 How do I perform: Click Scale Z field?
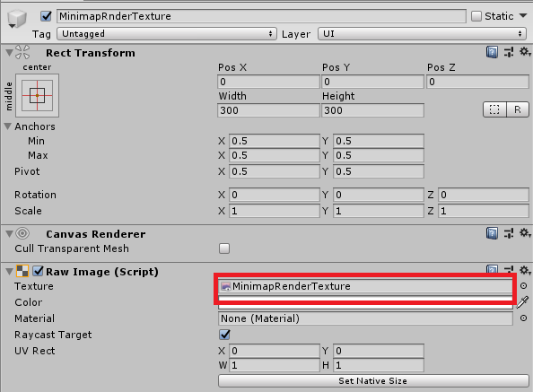pos(484,211)
